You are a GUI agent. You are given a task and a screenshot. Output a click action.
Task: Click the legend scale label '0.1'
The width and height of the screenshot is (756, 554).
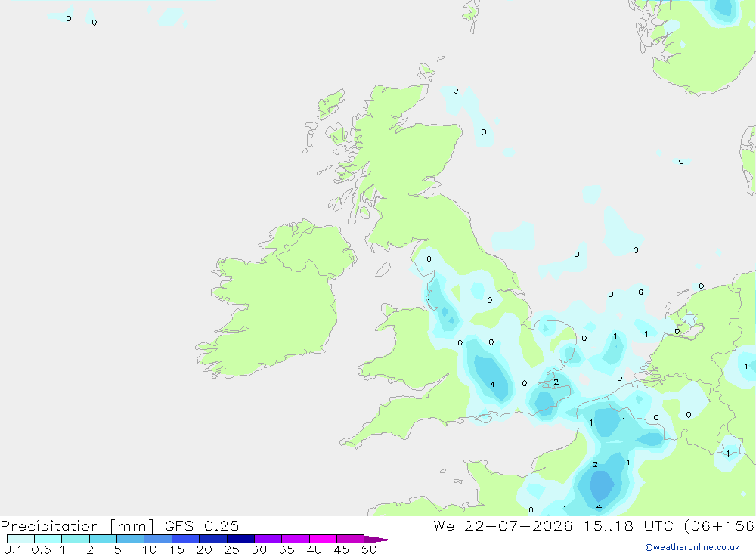pos(13,549)
